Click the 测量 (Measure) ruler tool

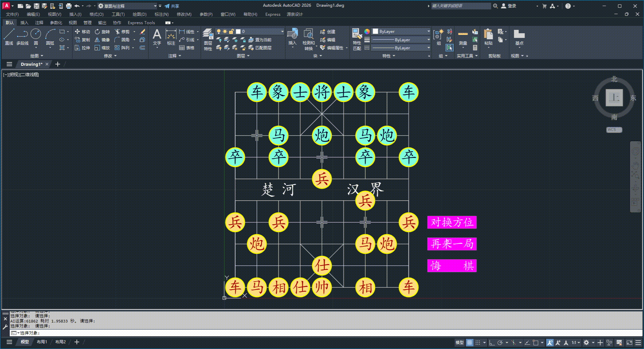click(463, 37)
